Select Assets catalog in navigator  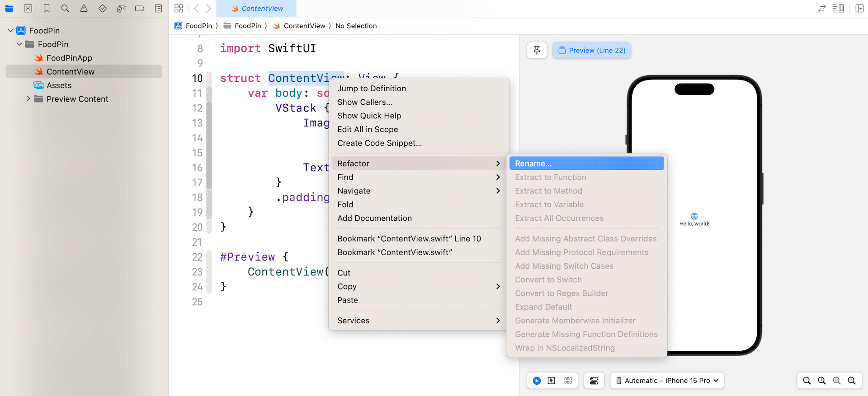pos(59,85)
